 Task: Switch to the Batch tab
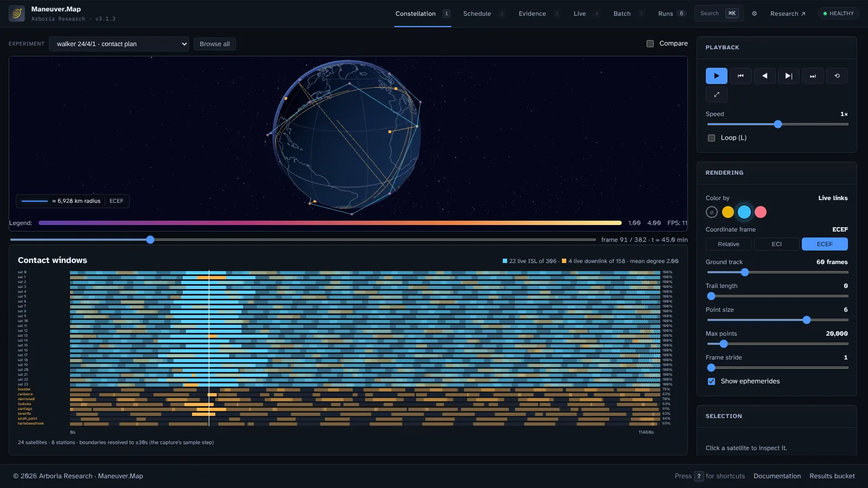pyautogui.click(x=629, y=14)
